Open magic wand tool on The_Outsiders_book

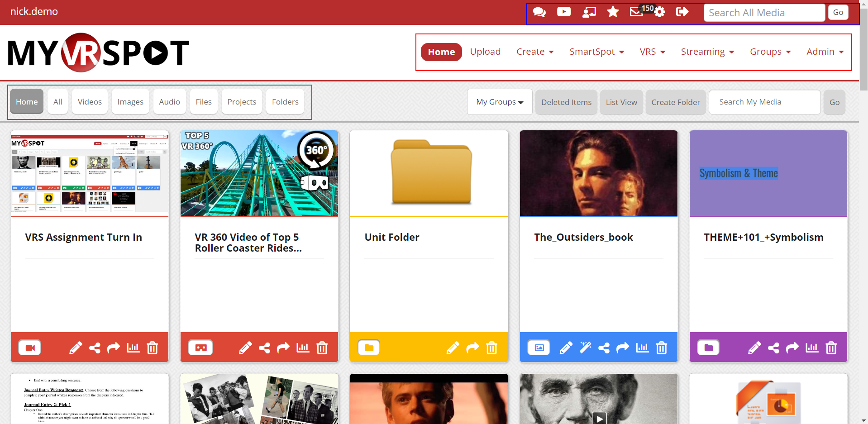[585, 348]
